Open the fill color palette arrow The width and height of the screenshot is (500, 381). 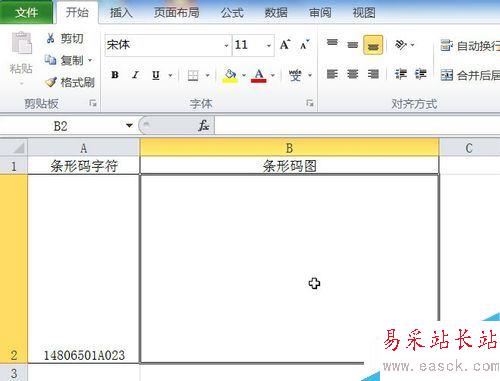(x=244, y=76)
